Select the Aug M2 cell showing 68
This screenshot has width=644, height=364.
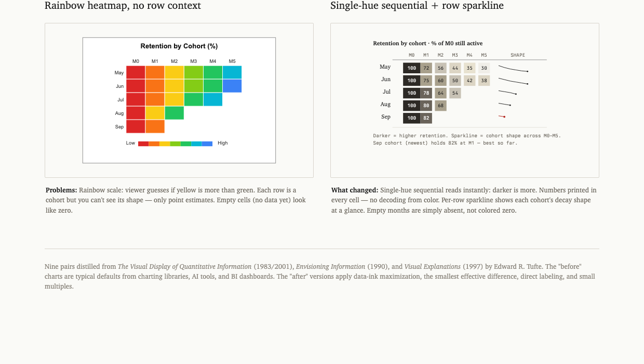coord(441,106)
